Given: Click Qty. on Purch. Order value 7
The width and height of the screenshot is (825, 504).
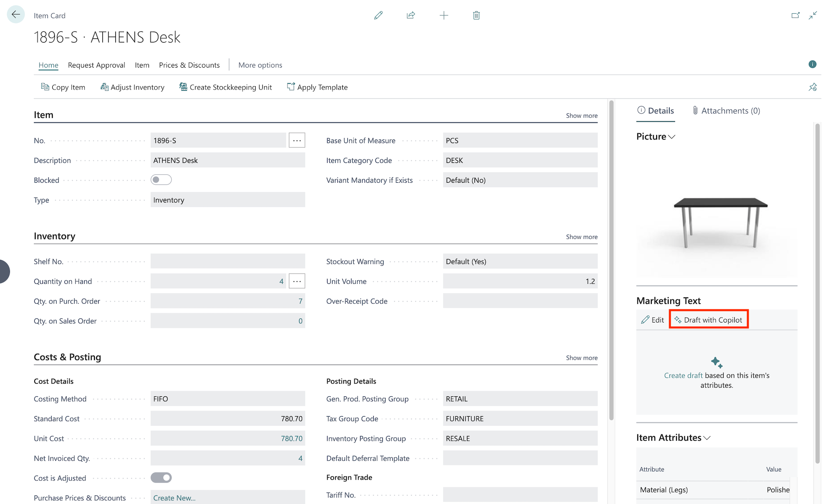Looking at the screenshot, I should (300, 301).
